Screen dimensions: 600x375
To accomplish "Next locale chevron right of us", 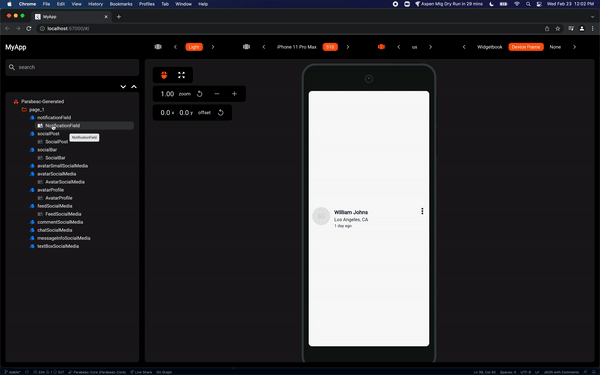I will pyautogui.click(x=430, y=47).
